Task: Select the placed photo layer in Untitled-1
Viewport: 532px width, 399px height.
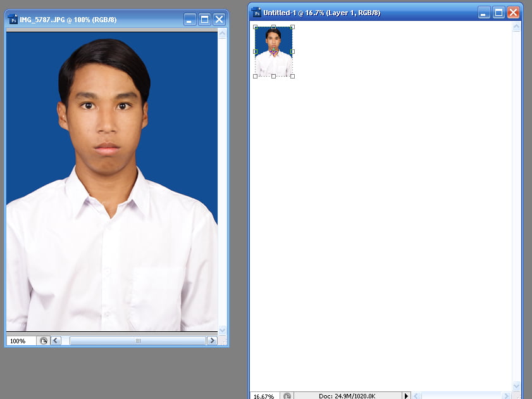Action: (x=273, y=51)
